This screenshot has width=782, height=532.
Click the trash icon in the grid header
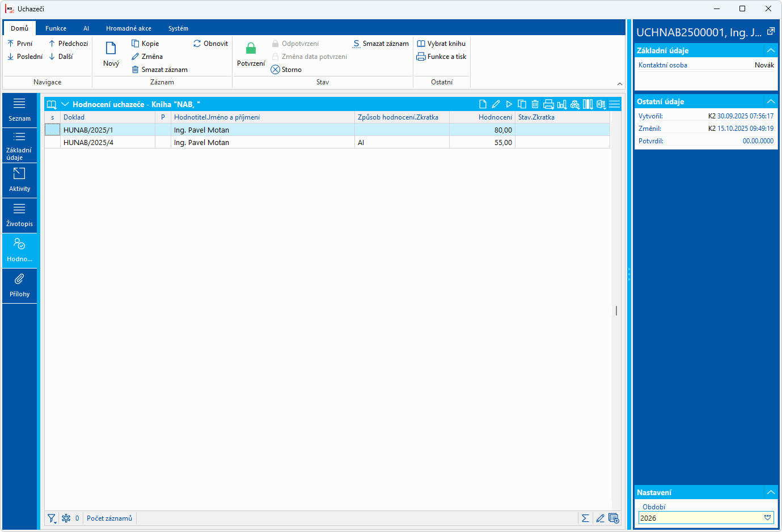pos(535,104)
